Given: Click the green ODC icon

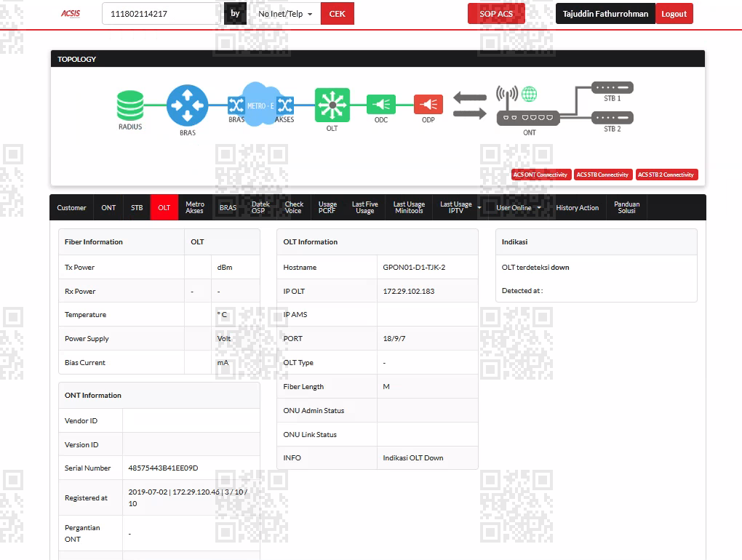Looking at the screenshot, I should [x=381, y=105].
